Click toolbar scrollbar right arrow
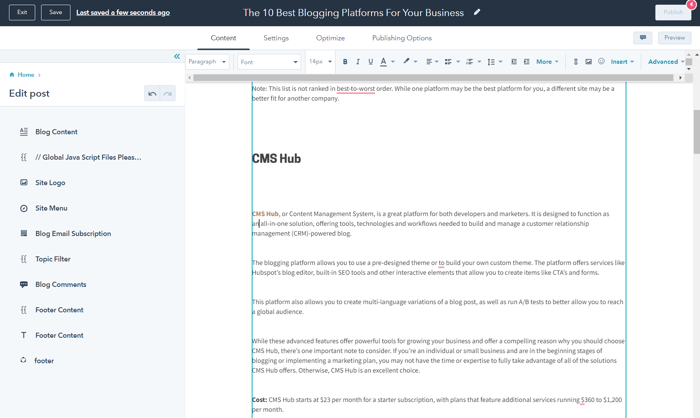Image resolution: width=700 pixels, height=418 pixels. coord(680,78)
